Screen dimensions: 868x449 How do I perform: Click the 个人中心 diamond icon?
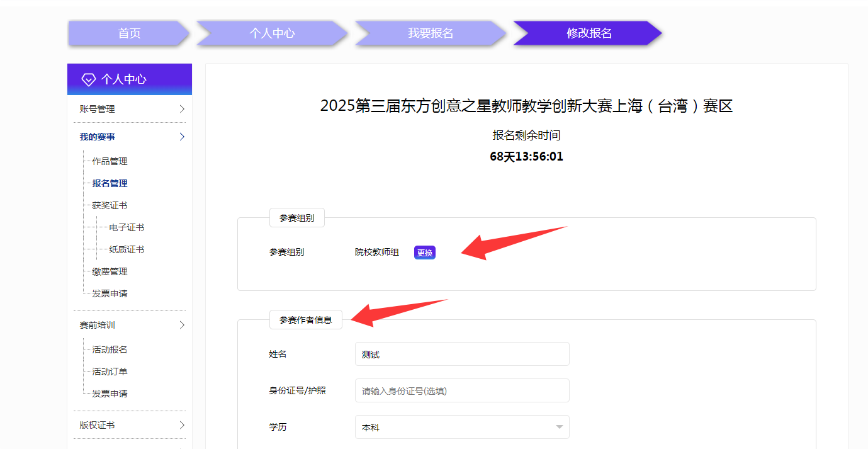(x=87, y=79)
